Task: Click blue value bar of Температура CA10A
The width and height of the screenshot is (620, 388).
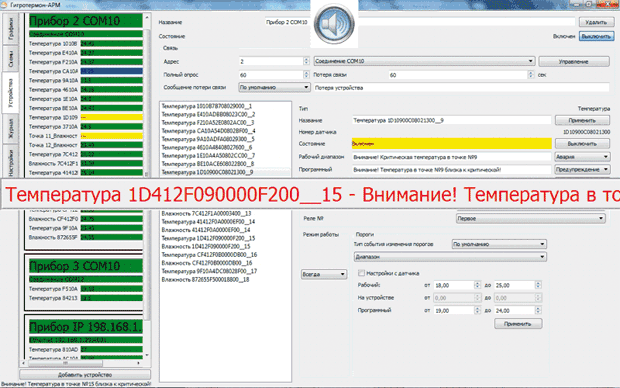Action: point(112,71)
